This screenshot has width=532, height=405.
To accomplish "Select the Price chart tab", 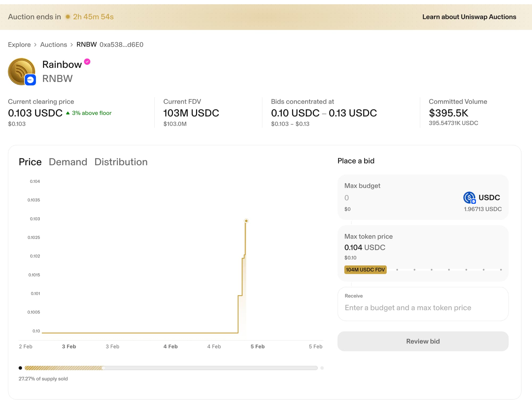I will [x=30, y=162].
